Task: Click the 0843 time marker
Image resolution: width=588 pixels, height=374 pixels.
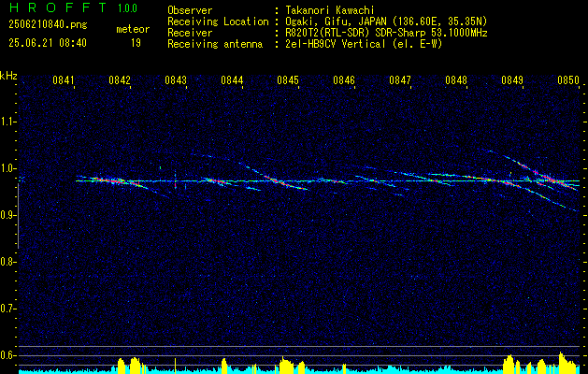Action: click(176, 80)
